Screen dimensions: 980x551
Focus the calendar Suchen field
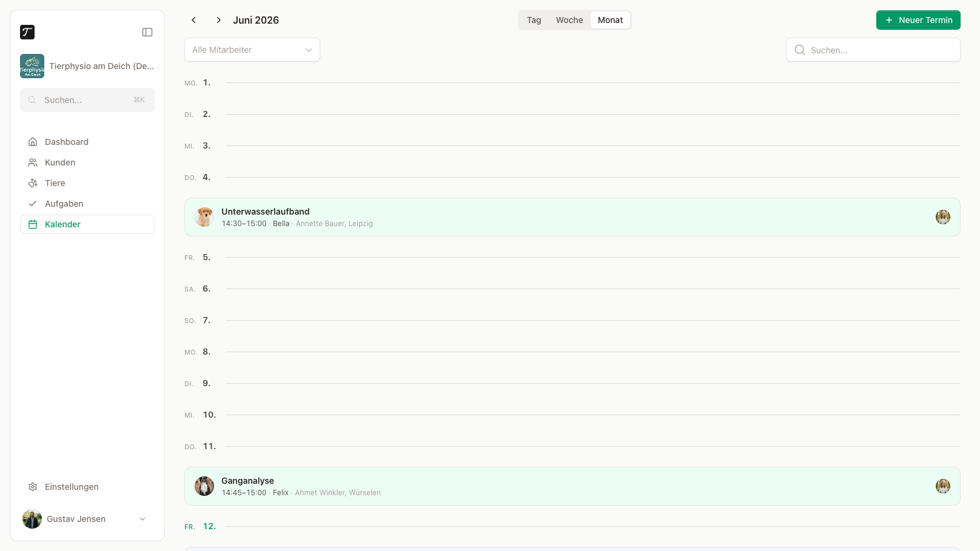tap(873, 50)
